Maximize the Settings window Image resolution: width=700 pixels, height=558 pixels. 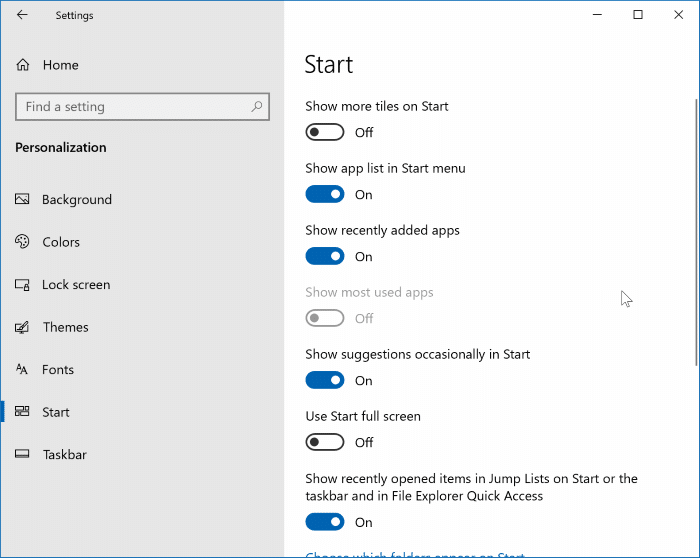(x=638, y=15)
